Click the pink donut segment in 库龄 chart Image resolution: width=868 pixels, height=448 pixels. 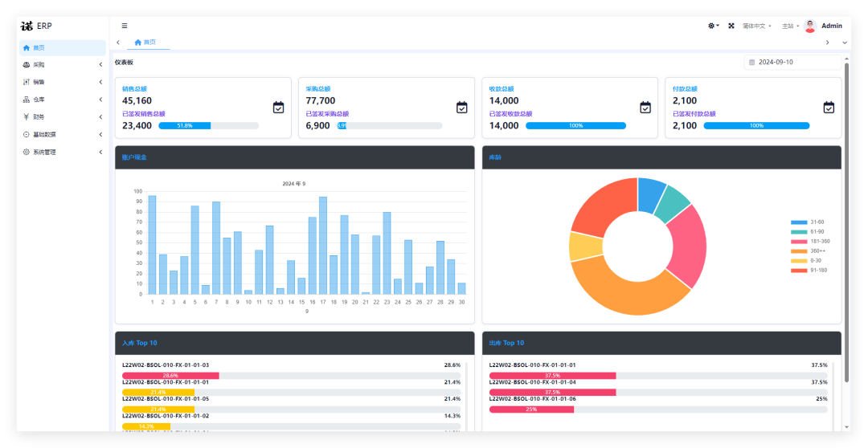(689, 247)
